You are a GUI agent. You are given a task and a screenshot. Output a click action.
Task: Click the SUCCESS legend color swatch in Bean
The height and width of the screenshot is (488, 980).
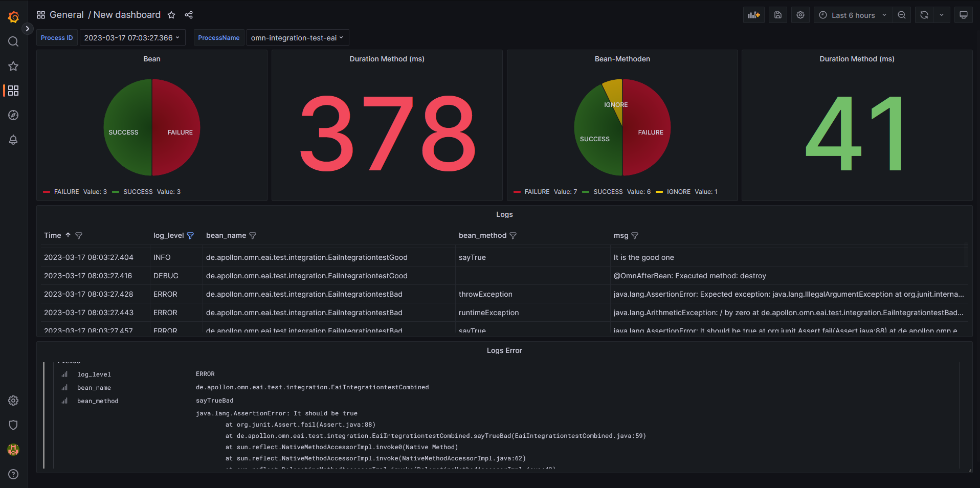point(116,192)
